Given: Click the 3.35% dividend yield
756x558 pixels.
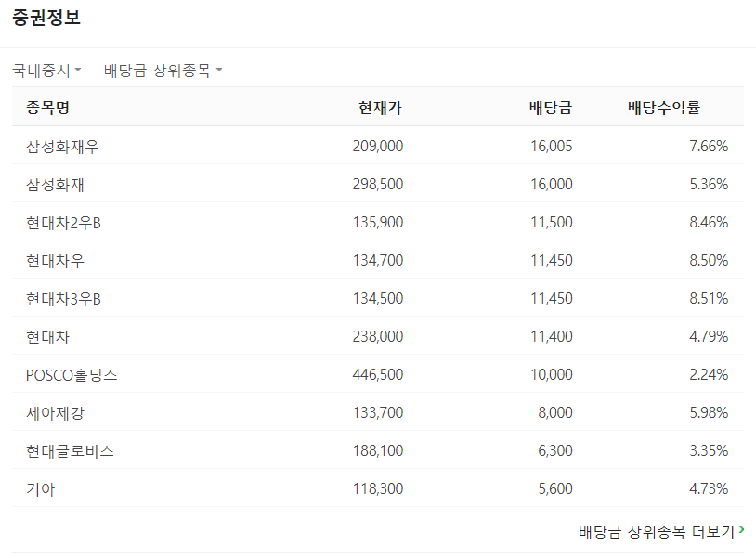Looking at the screenshot, I should point(709,450).
